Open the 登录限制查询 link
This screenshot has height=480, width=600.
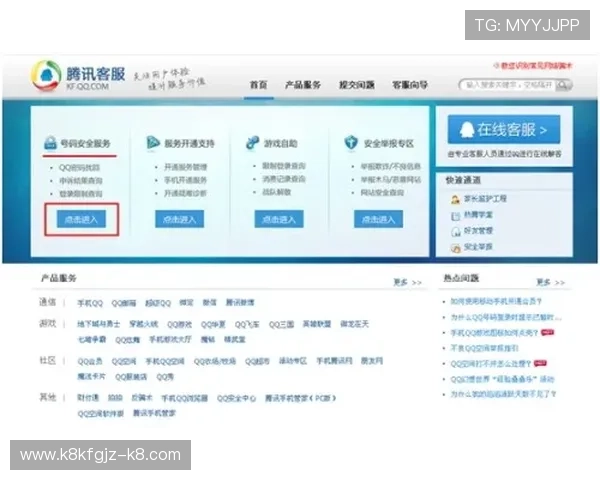pyautogui.click(x=81, y=194)
